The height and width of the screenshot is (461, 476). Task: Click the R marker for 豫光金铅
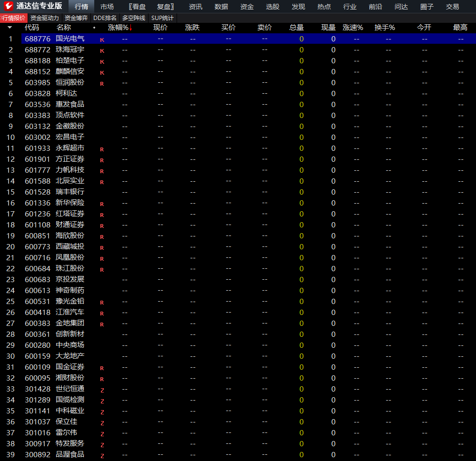point(102,303)
